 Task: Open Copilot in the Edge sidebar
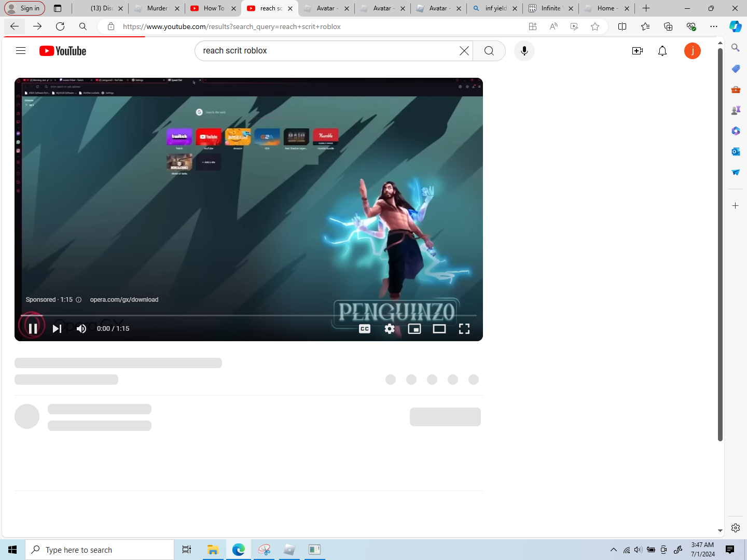(736, 26)
